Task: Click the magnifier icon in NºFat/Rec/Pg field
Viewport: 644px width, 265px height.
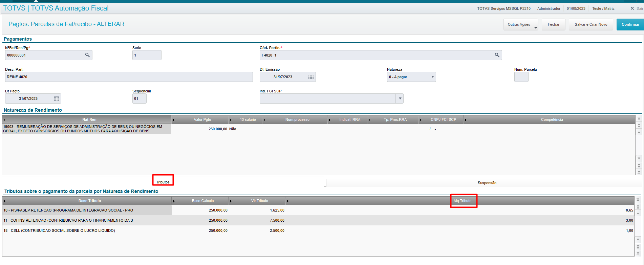Action: [x=87, y=55]
